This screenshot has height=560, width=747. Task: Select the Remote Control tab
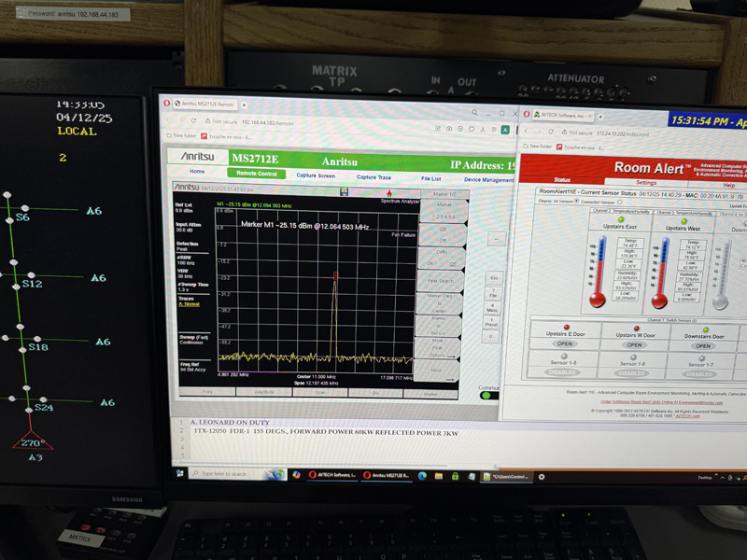(x=256, y=174)
